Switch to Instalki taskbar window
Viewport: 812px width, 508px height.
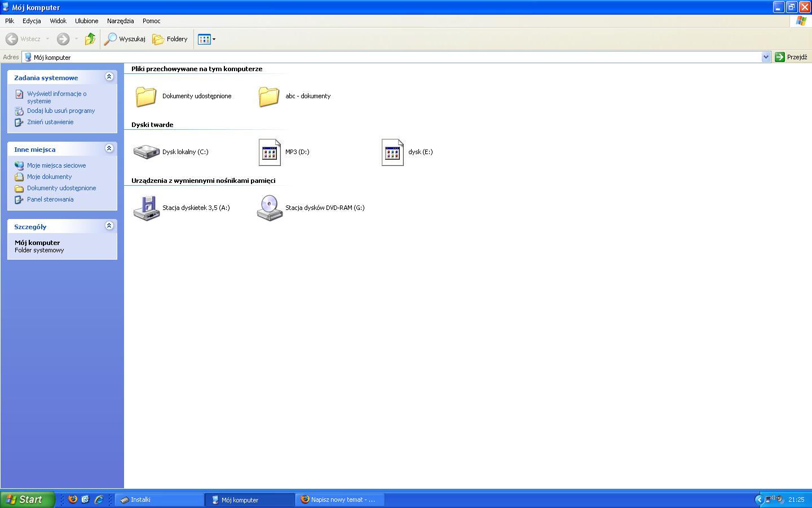pyautogui.click(x=160, y=500)
